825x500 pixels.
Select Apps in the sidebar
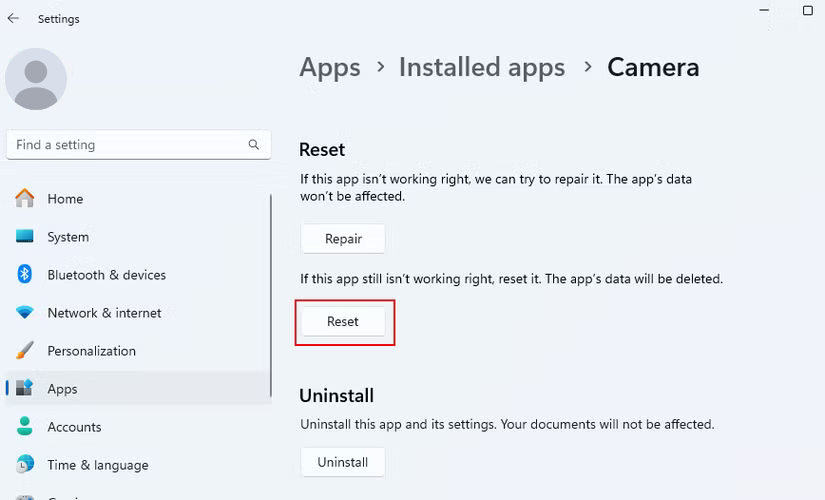(x=62, y=389)
